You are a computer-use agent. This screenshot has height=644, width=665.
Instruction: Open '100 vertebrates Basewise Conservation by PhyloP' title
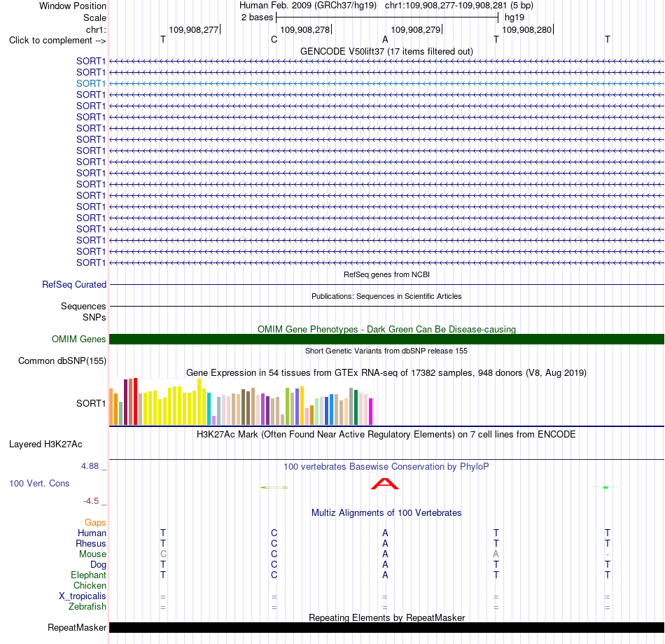[386, 467]
